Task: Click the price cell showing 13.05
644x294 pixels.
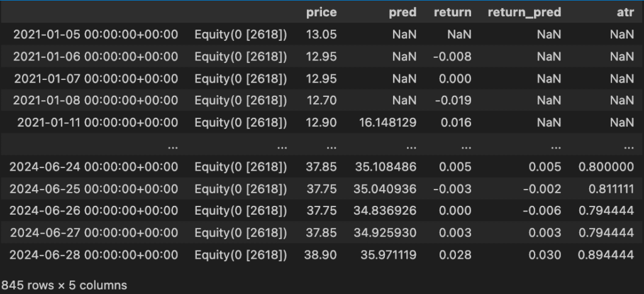Action: click(x=322, y=34)
